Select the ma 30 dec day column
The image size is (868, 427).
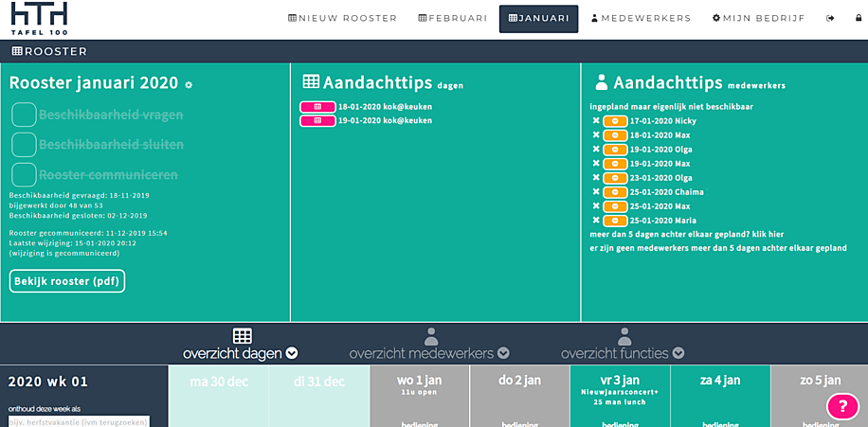(x=219, y=396)
